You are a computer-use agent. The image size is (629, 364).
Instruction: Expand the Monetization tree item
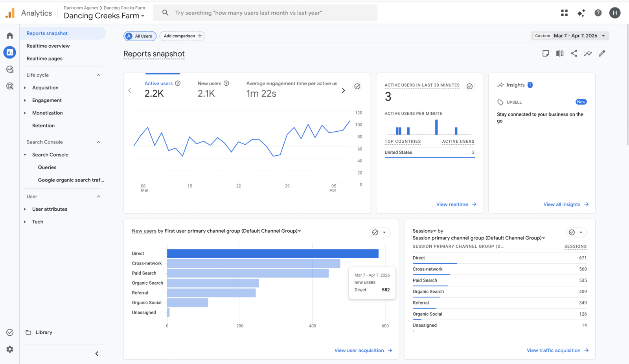[25, 113]
